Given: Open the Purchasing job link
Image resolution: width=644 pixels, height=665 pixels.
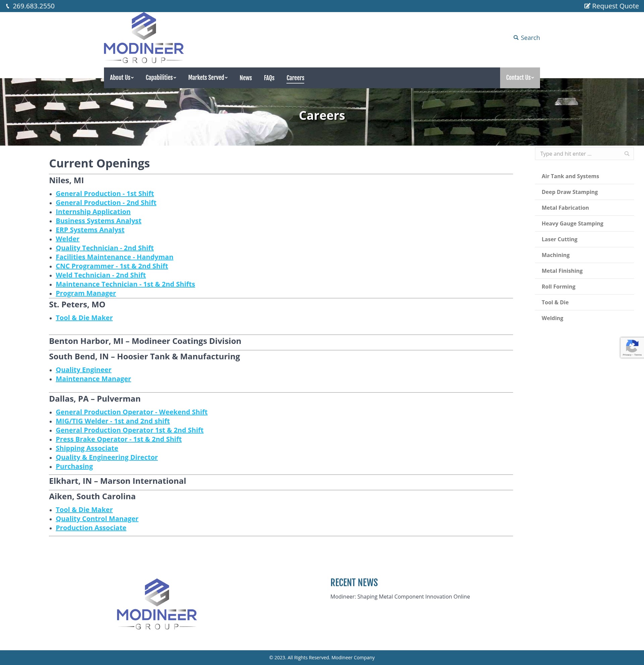Looking at the screenshot, I should 74,466.
